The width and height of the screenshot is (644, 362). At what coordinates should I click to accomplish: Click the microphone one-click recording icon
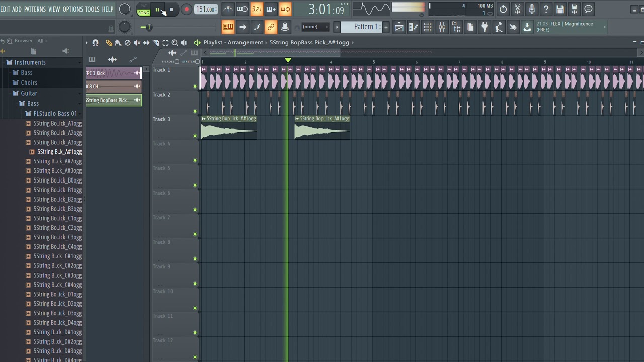[x=532, y=9]
